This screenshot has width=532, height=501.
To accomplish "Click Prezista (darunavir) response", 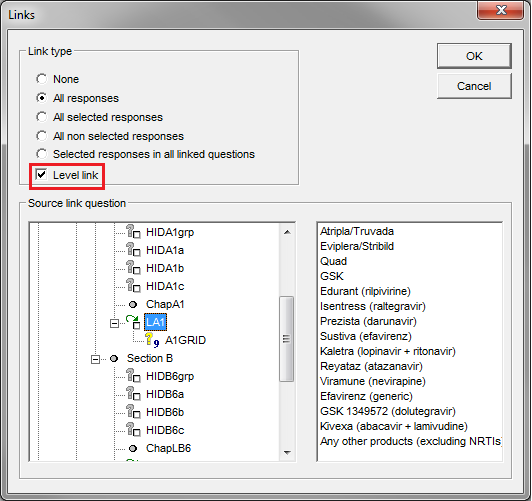I will (x=368, y=321).
